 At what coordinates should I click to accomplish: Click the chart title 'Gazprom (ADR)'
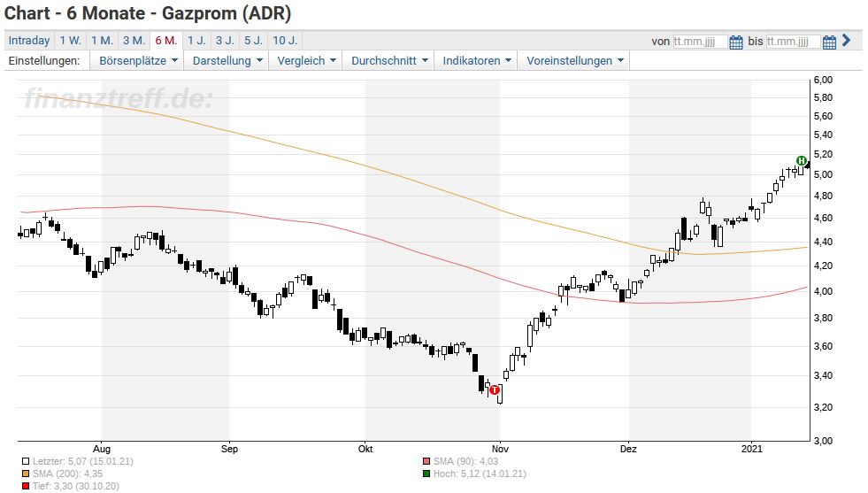(x=227, y=13)
